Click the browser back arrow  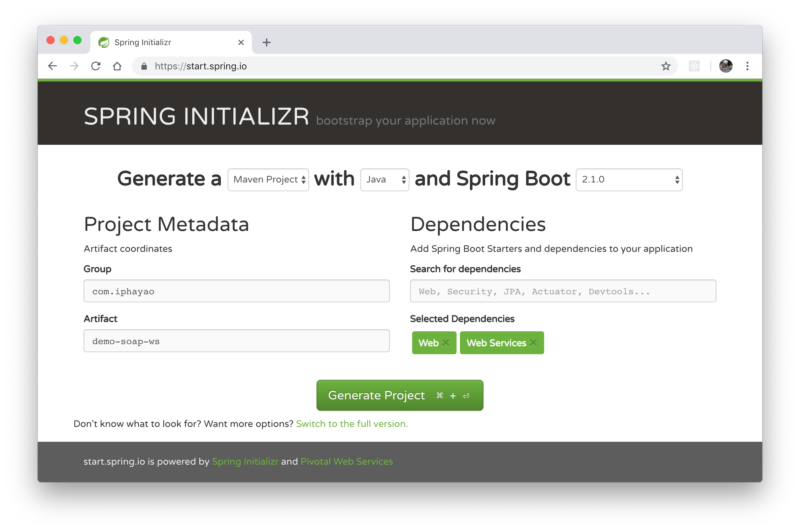[53, 66]
